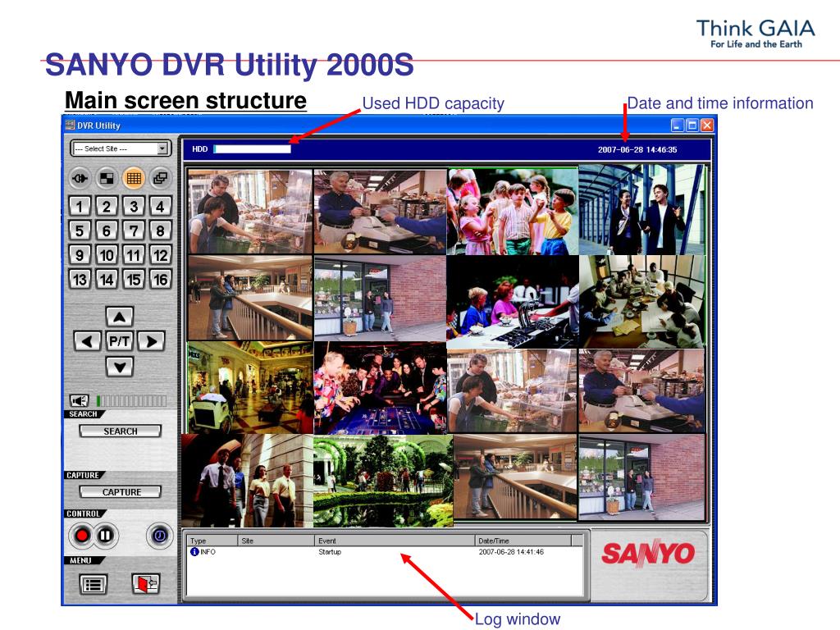The width and height of the screenshot is (840, 630).
Task: Pan camera left with left arrow
Action: point(87,340)
